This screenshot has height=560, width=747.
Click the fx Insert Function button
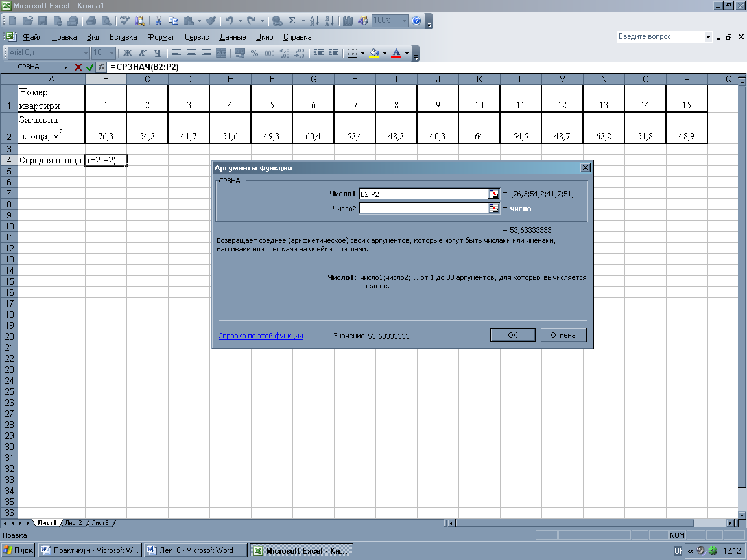[x=101, y=67]
